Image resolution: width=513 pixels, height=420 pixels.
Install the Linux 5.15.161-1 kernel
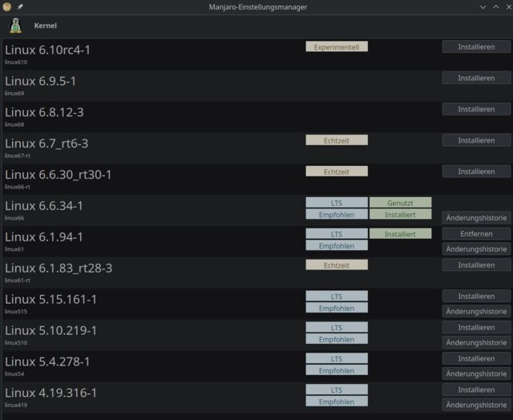pyautogui.click(x=476, y=296)
